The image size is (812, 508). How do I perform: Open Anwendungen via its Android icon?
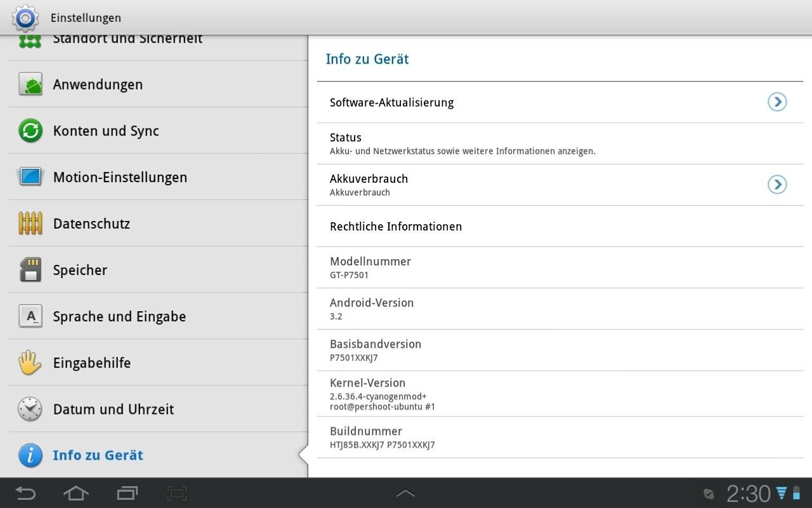coord(30,84)
